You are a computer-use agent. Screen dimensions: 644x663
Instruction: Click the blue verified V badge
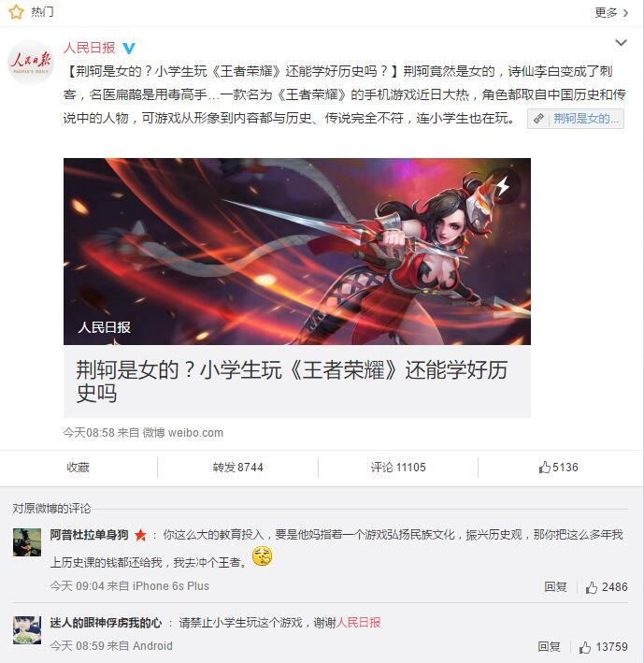129,49
